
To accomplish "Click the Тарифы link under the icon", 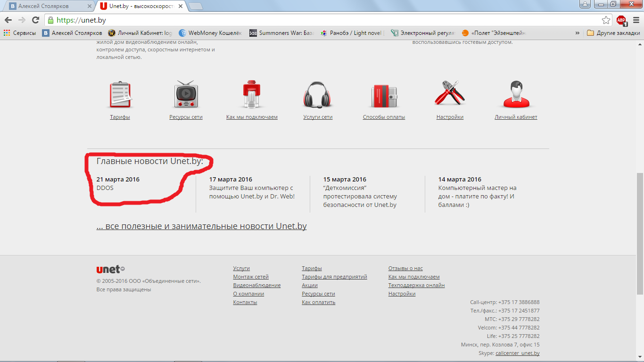I will point(120,117).
